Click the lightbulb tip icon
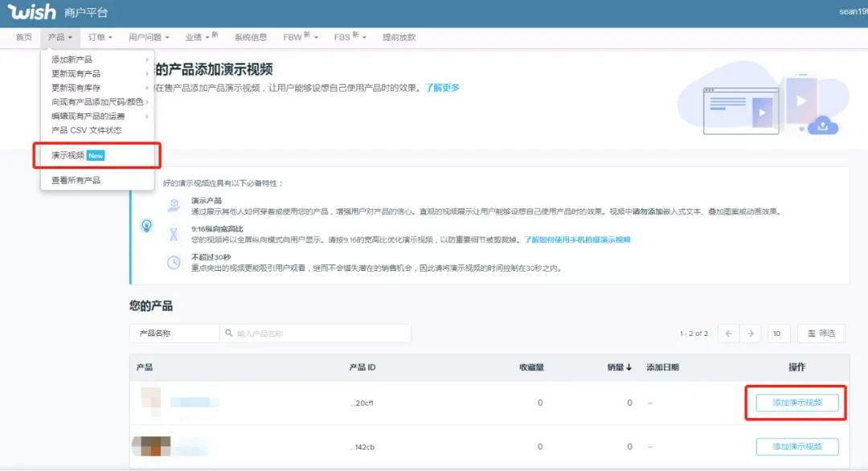868x471 pixels. click(147, 226)
